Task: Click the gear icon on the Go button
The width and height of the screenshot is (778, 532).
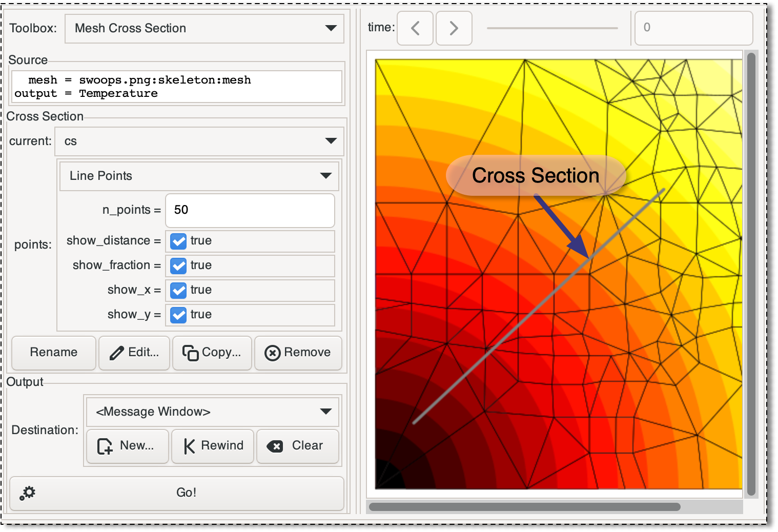Action: pos(27,493)
